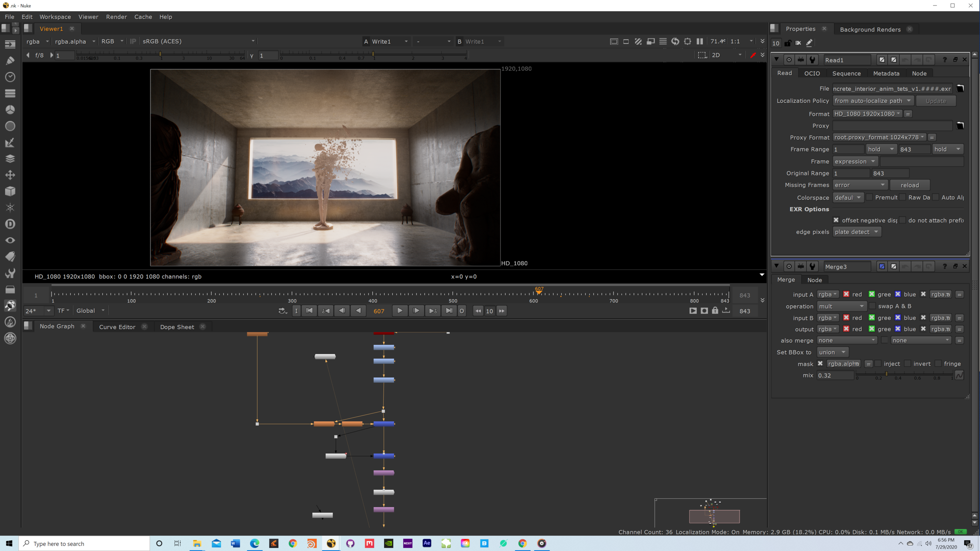Screen dimensions: 980x551
Task: Enable the Premult checkbox in Read1
Action: tap(869, 198)
